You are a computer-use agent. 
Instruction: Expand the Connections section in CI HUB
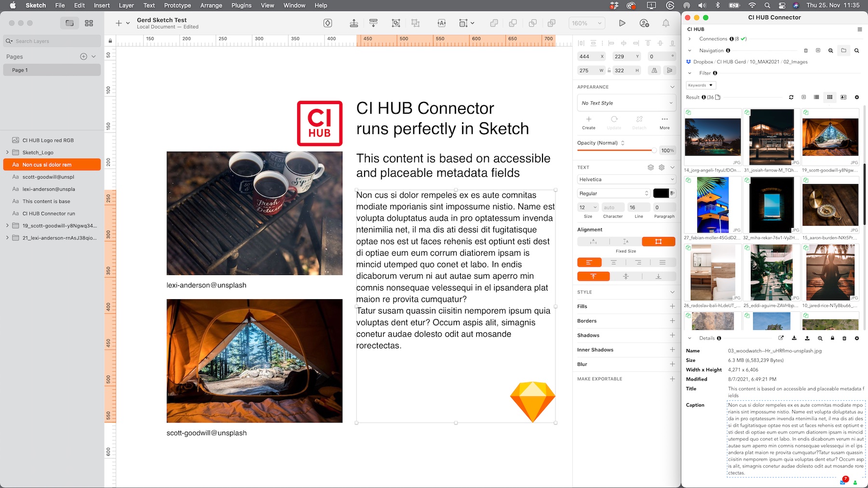tap(690, 39)
